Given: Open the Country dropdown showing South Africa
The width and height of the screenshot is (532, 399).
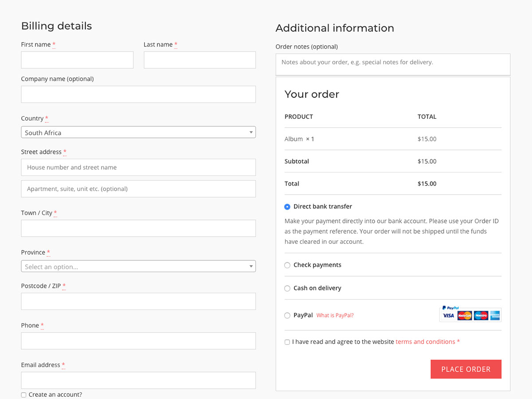Looking at the screenshot, I should coord(138,133).
